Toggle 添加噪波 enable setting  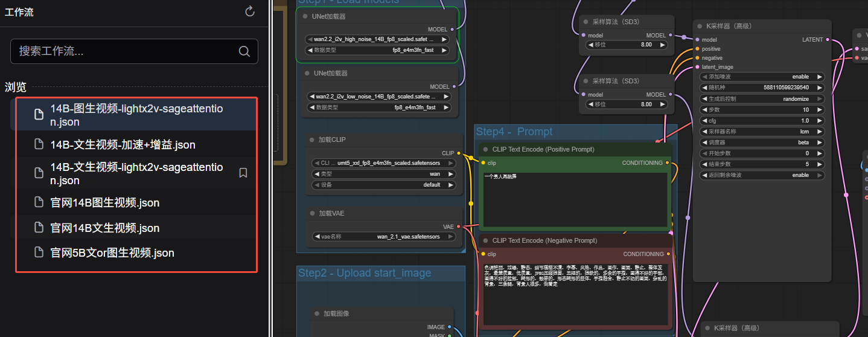click(x=762, y=77)
